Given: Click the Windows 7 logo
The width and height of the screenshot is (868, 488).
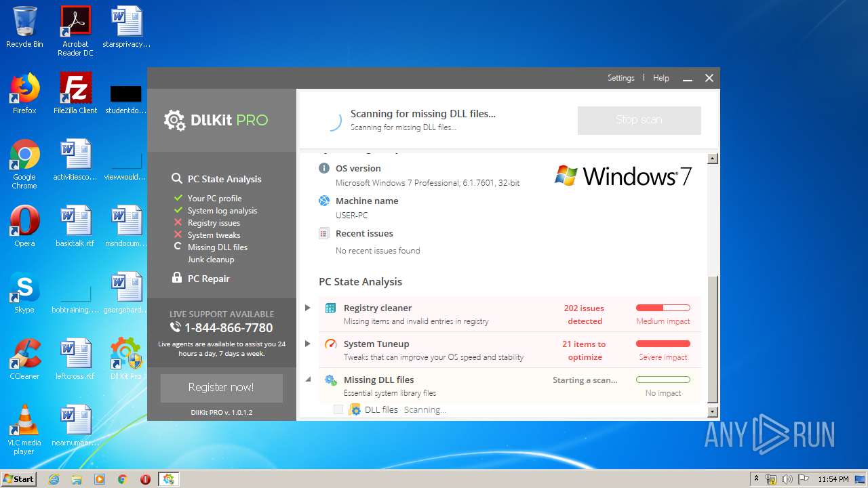Looking at the screenshot, I should point(623,176).
